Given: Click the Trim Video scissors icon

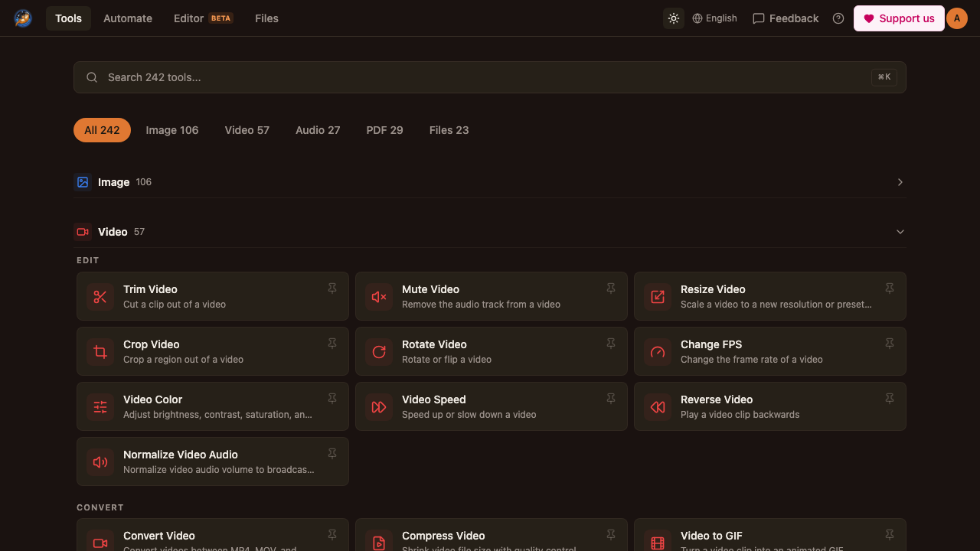Looking at the screenshot, I should point(100,296).
